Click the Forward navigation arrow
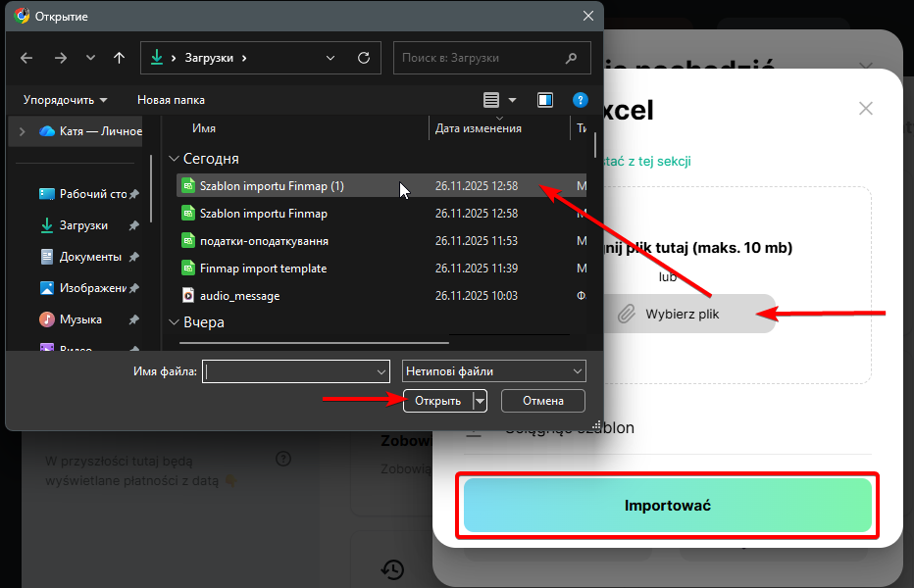Viewport: 914px width, 588px height. 61,58
